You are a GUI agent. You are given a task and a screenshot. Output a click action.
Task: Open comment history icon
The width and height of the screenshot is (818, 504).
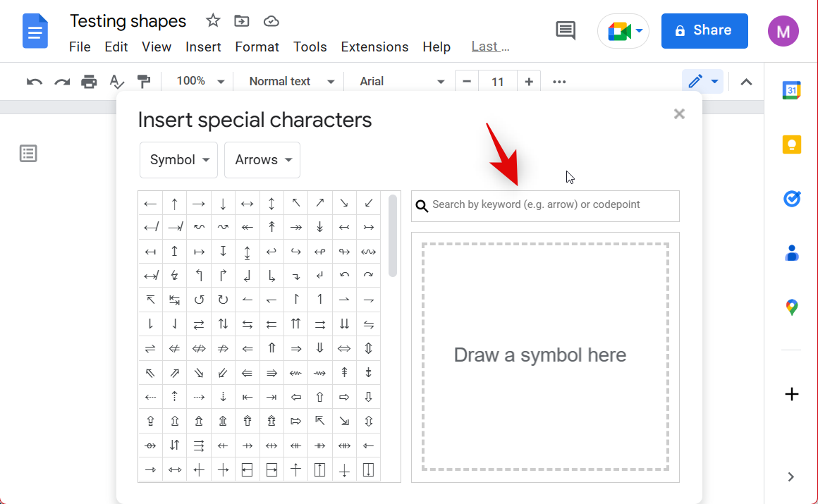point(566,30)
